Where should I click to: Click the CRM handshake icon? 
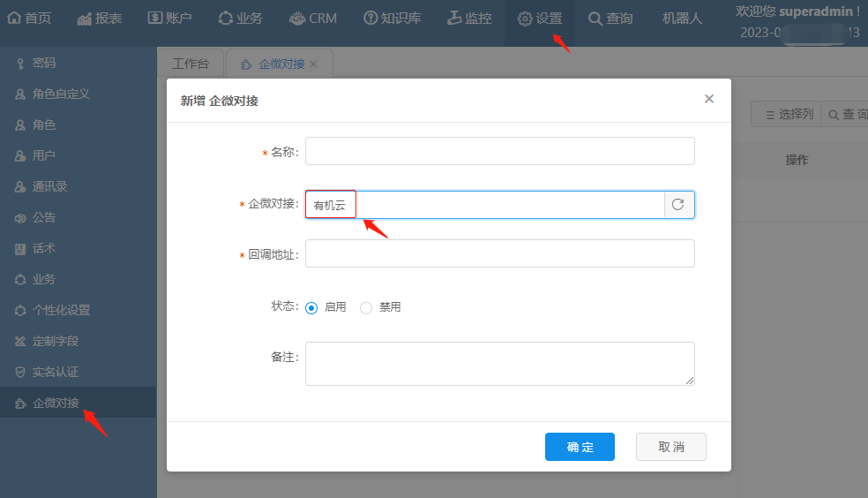pos(297,19)
